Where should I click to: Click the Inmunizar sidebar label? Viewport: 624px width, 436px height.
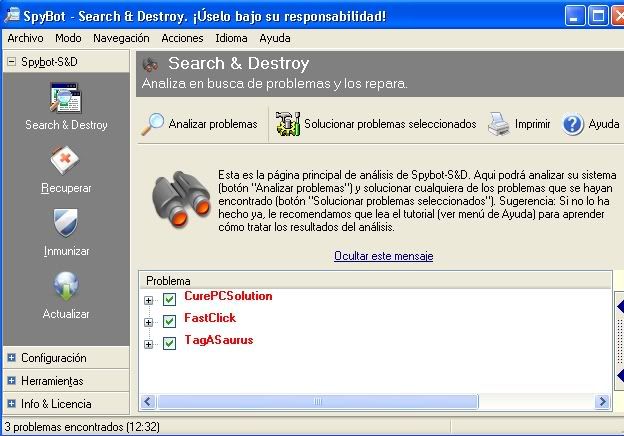pos(66,251)
